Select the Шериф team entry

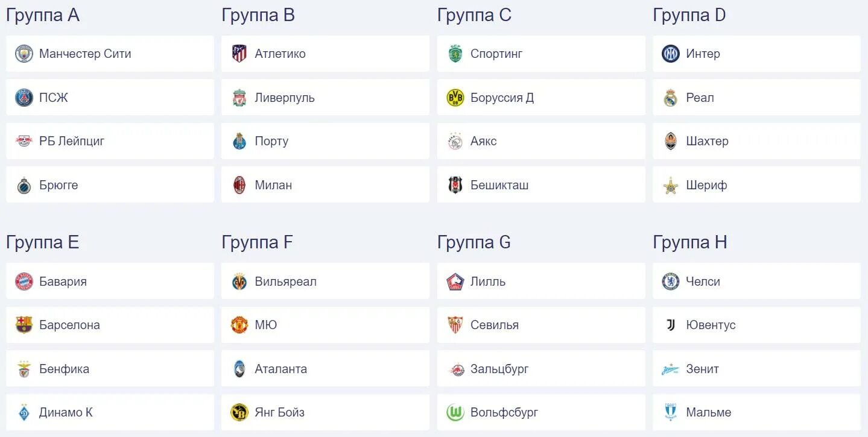coord(756,185)
